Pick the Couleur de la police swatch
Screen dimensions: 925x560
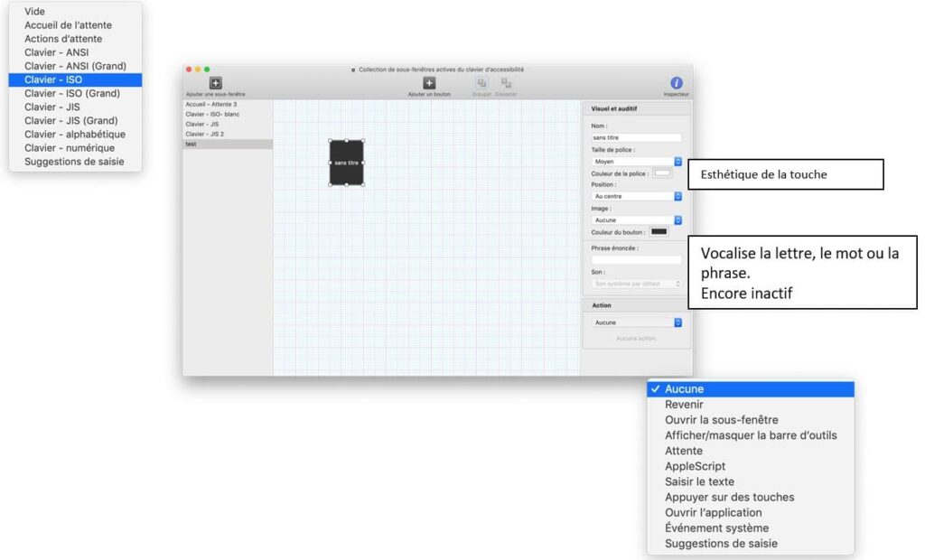click(662, 173)
